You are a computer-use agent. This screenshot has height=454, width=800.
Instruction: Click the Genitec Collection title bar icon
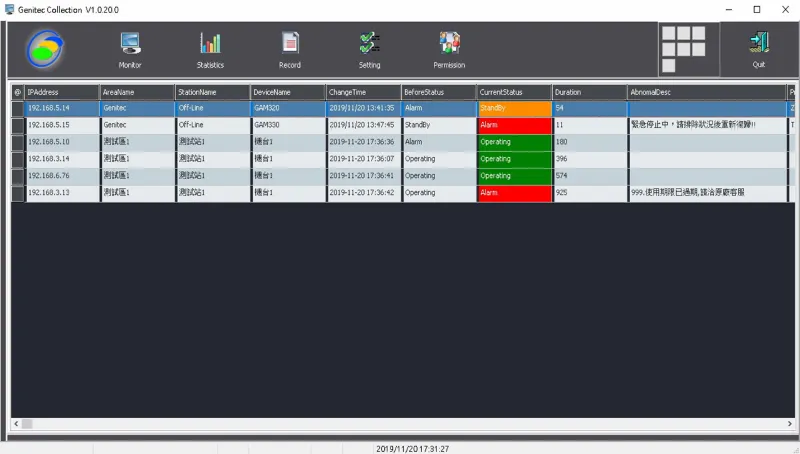pyautogui.click(x=9, y=9)
